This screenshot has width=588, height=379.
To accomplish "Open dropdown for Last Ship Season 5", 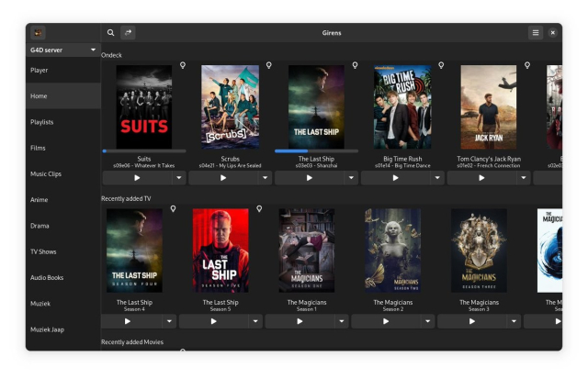I will point(255,321).
